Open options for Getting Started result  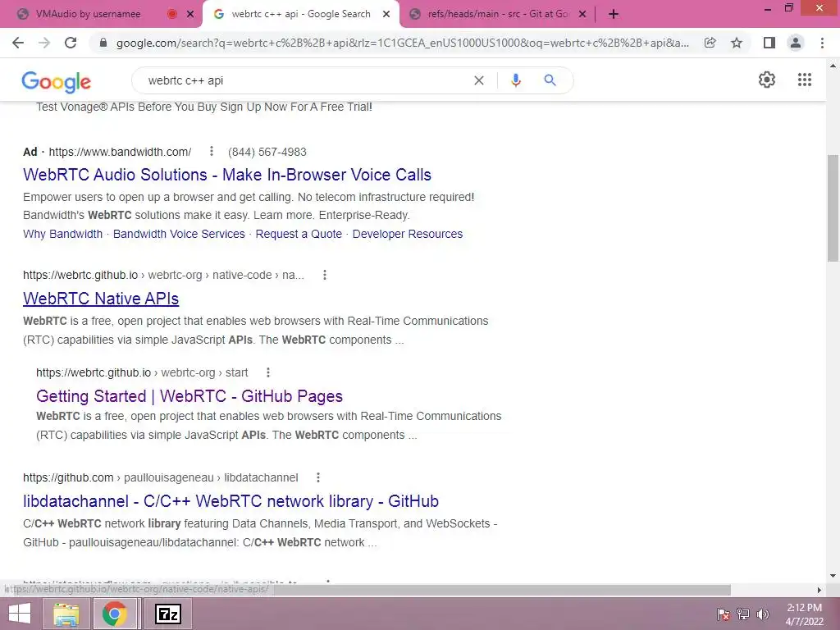click(x=268, y=372)
